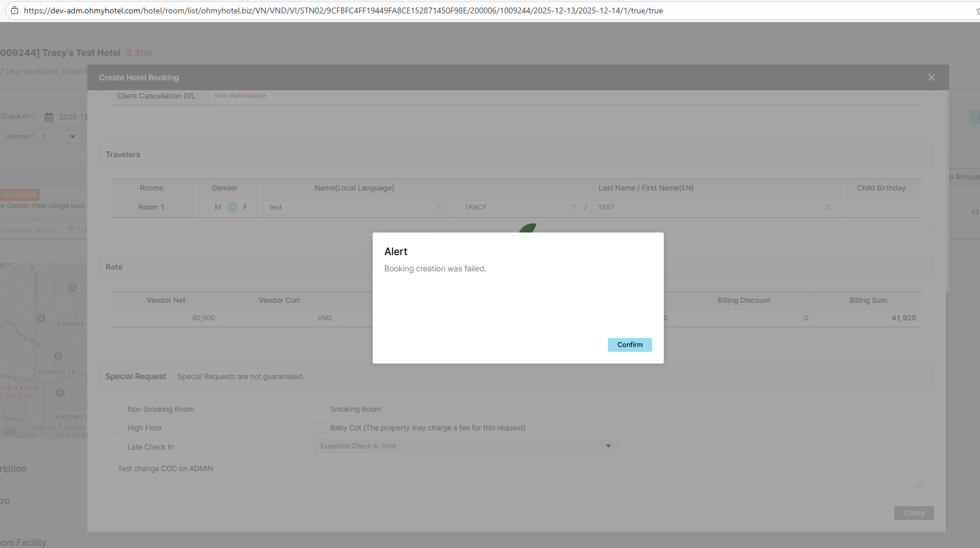Toggle the Late Check In checkbox
980x548 pixels.
click(116, 447)
